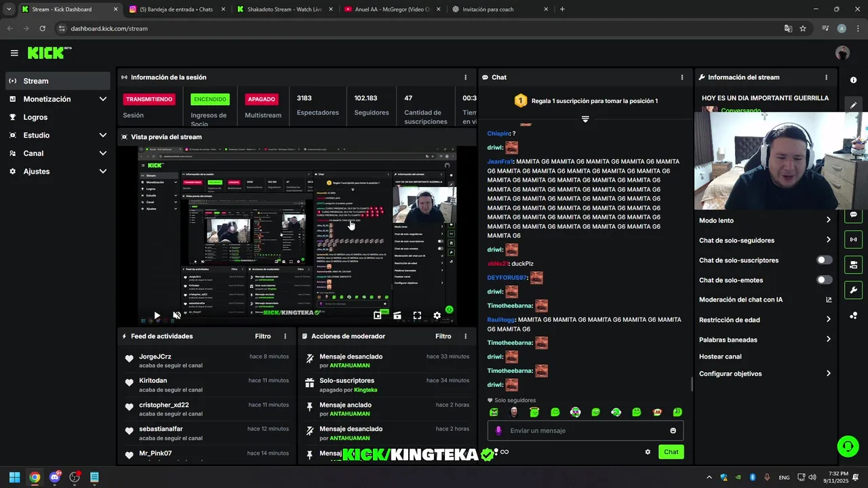Enable picture-in-picture for stream preview
This screenshot has width=868, height=488.
coord(377,315)
